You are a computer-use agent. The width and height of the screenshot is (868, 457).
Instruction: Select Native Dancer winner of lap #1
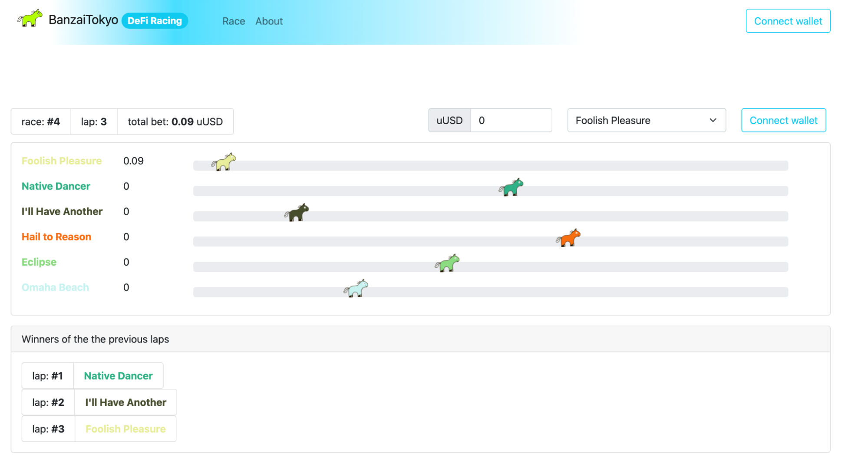coord(118,376)
